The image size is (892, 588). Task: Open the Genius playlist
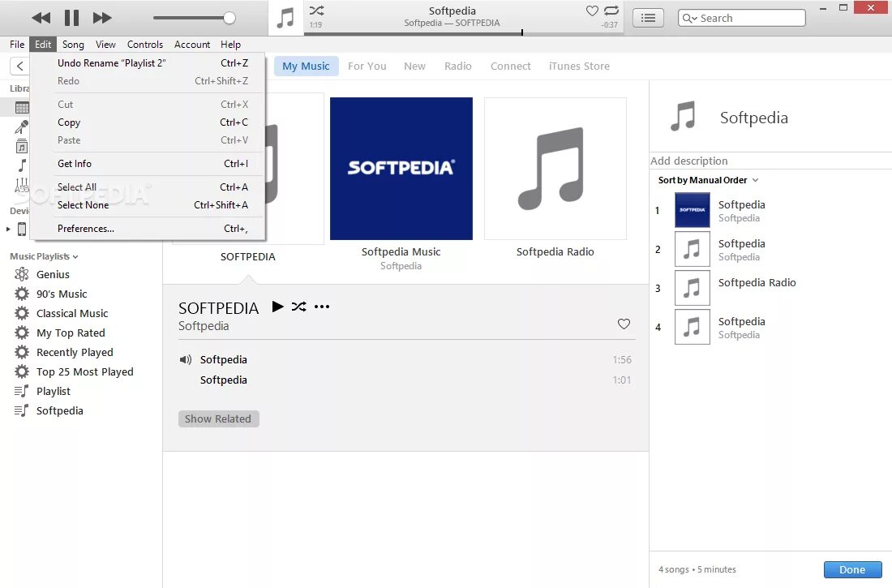coord(53,274)
